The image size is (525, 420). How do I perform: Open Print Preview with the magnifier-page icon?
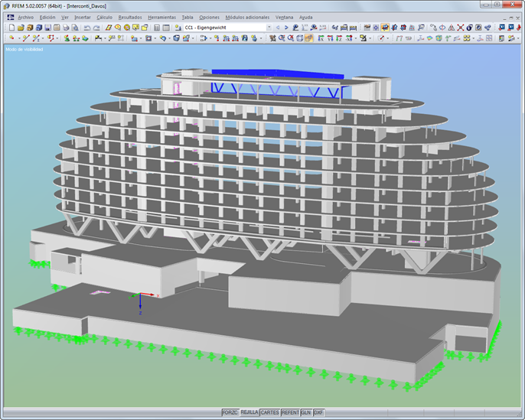(x=75, y=28)
